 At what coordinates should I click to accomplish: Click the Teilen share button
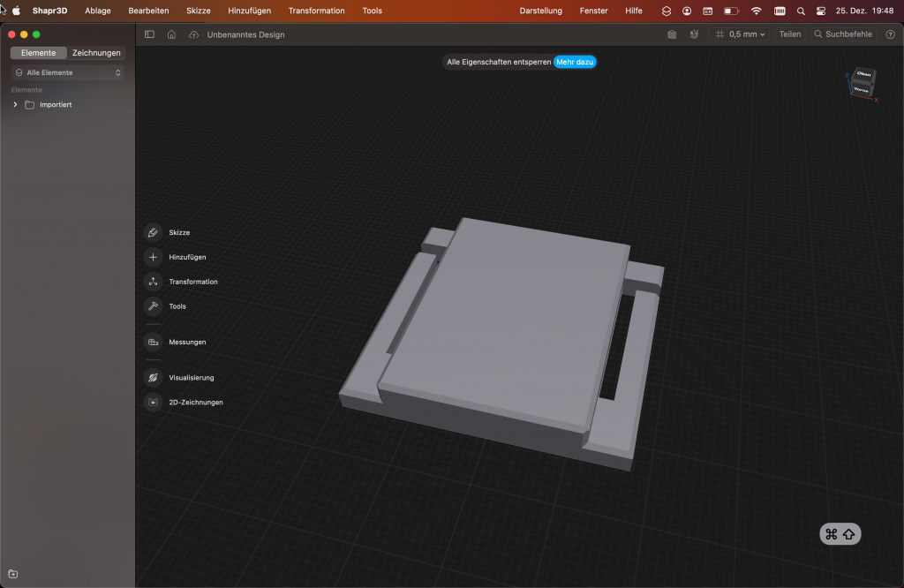click(789, 34)
